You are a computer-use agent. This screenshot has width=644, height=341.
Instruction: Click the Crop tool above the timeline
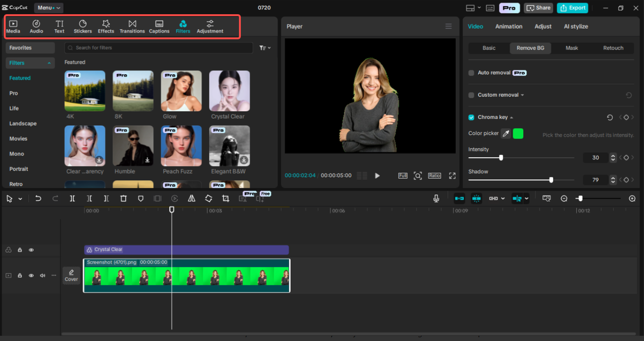click(x=225, y=198)
